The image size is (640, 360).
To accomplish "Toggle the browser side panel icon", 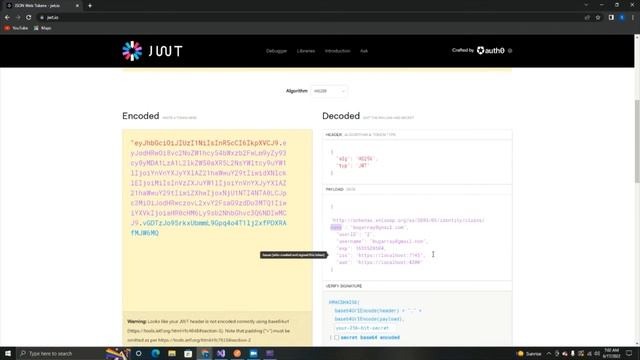I will click(x=611, y=18).
